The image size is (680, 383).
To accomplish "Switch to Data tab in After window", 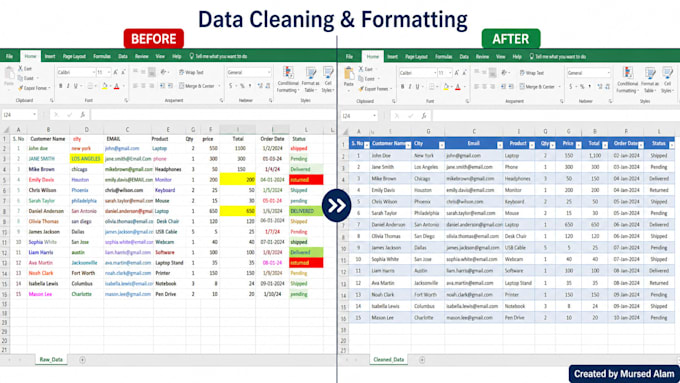I will [x=464, y=57].
